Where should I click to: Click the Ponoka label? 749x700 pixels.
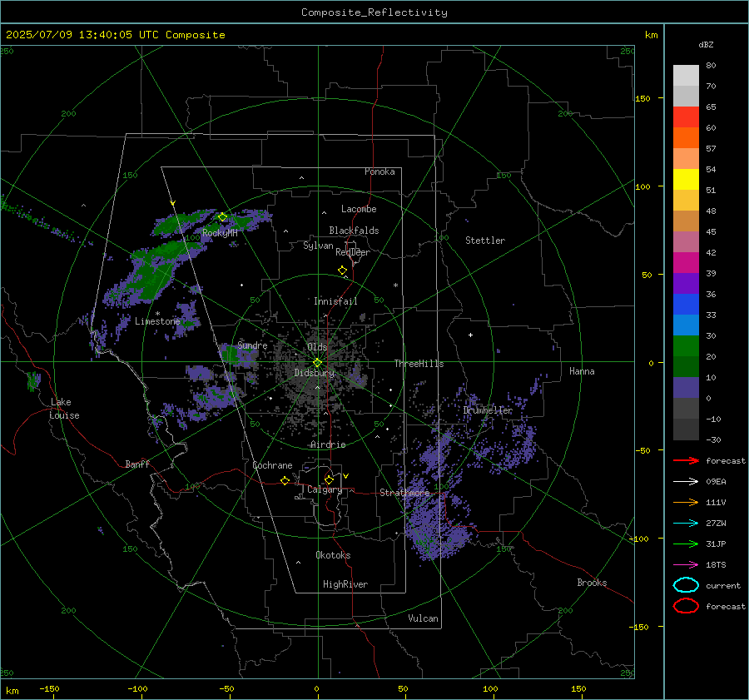pyautogui.click(x=379, y=171)
